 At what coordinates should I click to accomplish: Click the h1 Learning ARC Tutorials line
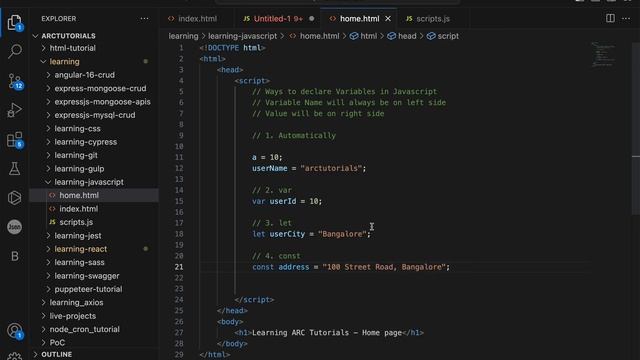(329, 333)
